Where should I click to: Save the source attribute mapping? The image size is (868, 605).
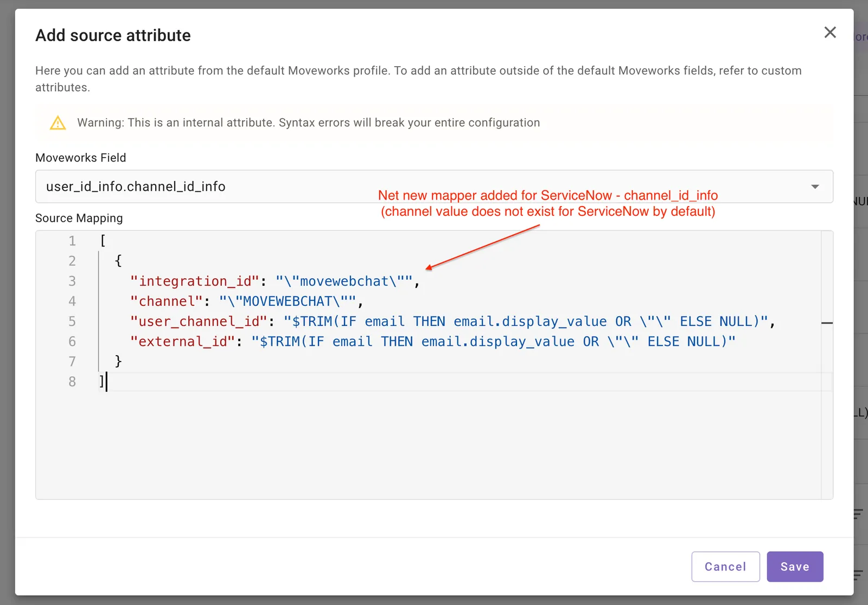pyautogui.click(x=795, y=567)
